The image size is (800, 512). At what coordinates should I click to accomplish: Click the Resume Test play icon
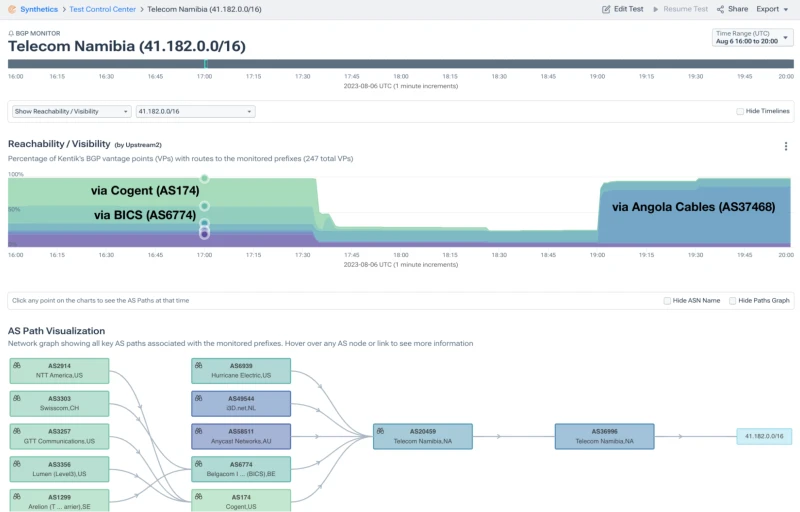click(656, 9)
